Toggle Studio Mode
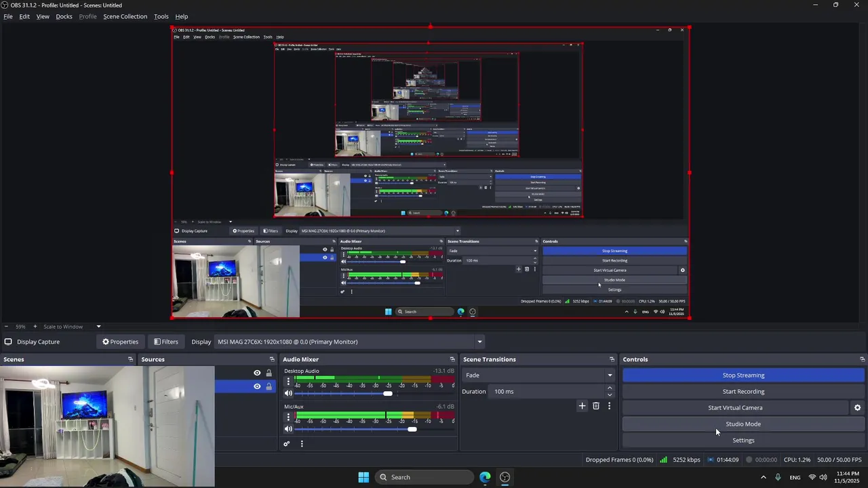 coord(743,424)
